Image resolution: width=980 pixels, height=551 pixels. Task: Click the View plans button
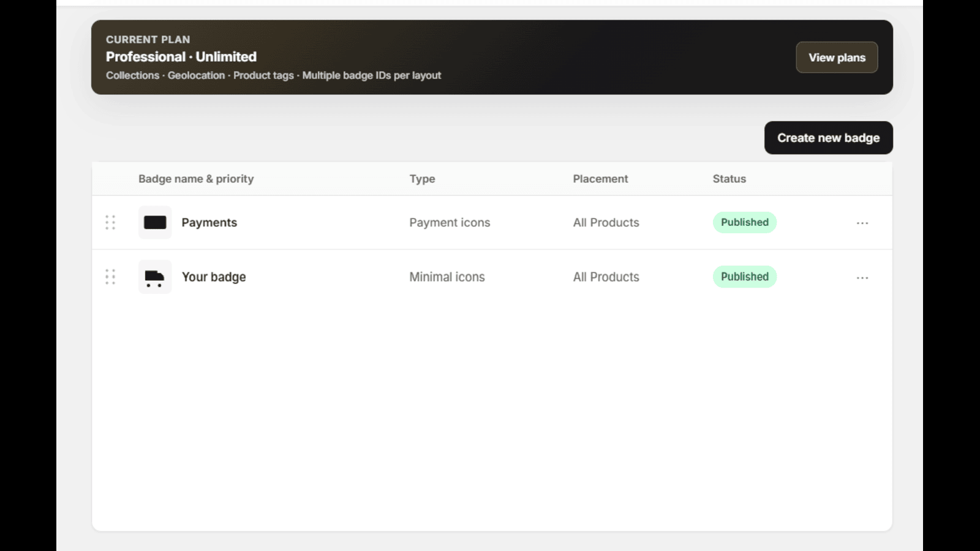837,58
